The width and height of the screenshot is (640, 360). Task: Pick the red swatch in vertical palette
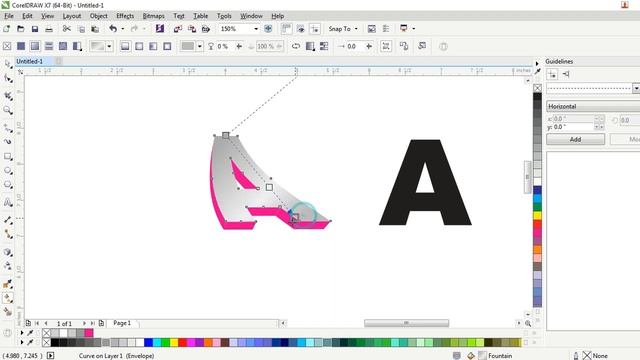pos(538,224)
